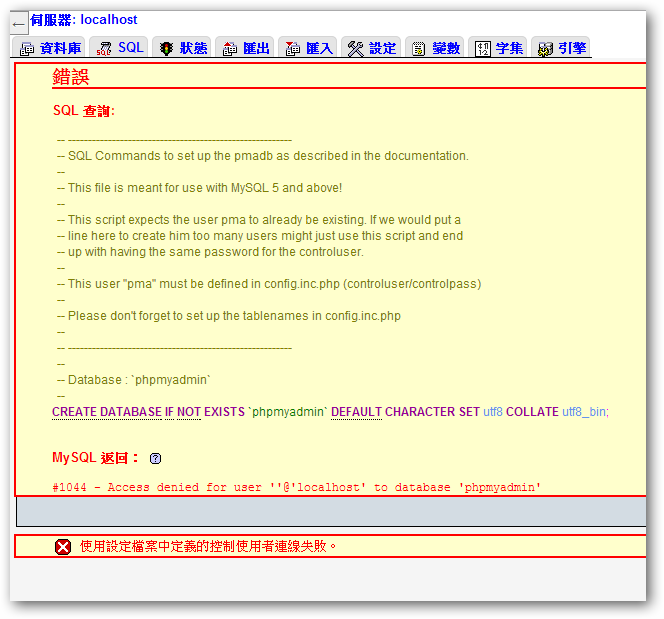This screenshot has height=619, width=664.
Task: Click the red X error icon
Action: click(63, 547)
